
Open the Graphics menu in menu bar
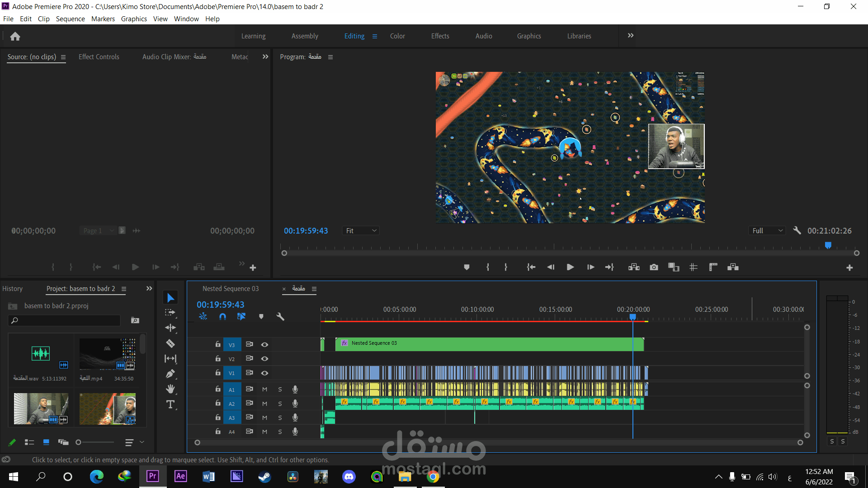coord(134,19)
